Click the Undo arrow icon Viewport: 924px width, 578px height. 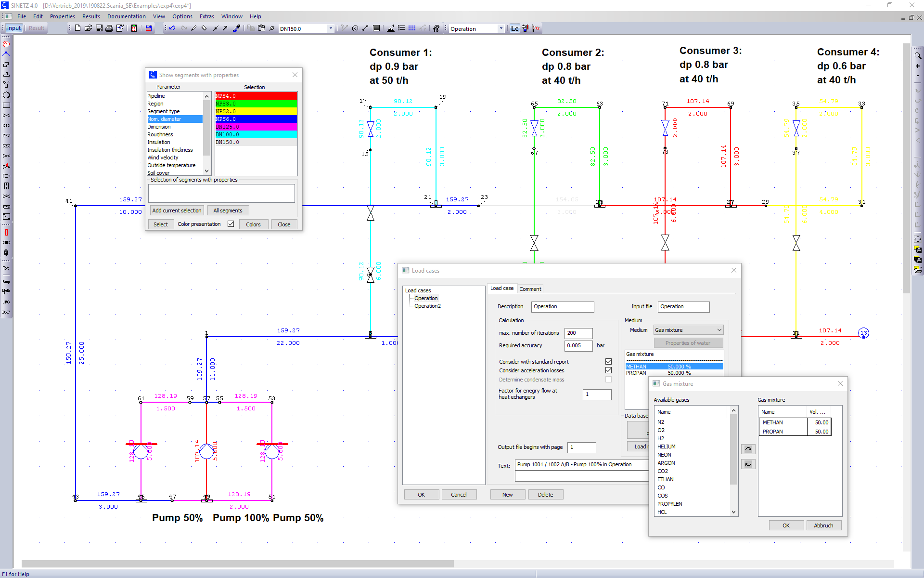coord(172,28)
